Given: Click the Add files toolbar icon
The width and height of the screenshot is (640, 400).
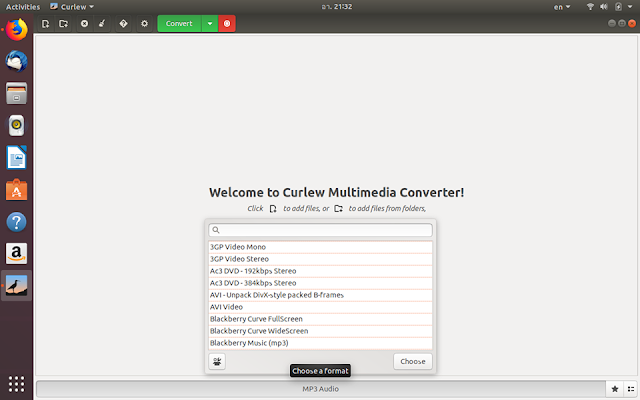Looking at the screenshot, I should pyautogui.click(x=45, y=24).
